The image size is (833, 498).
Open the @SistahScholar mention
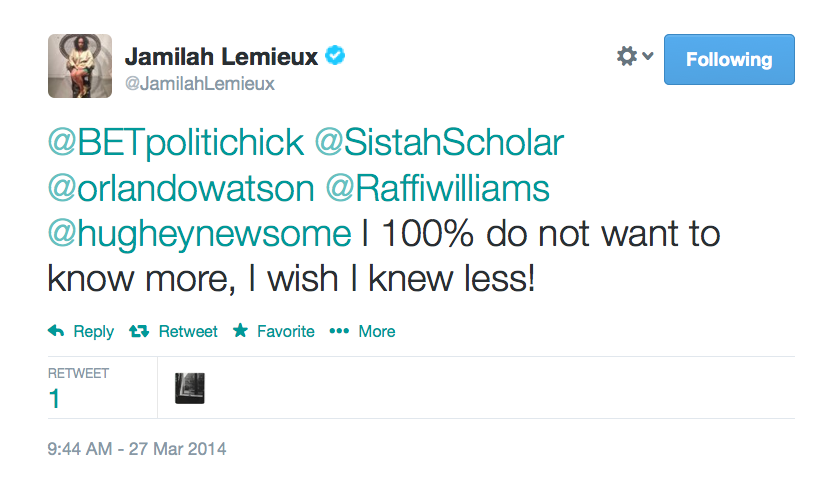[439, 143]
